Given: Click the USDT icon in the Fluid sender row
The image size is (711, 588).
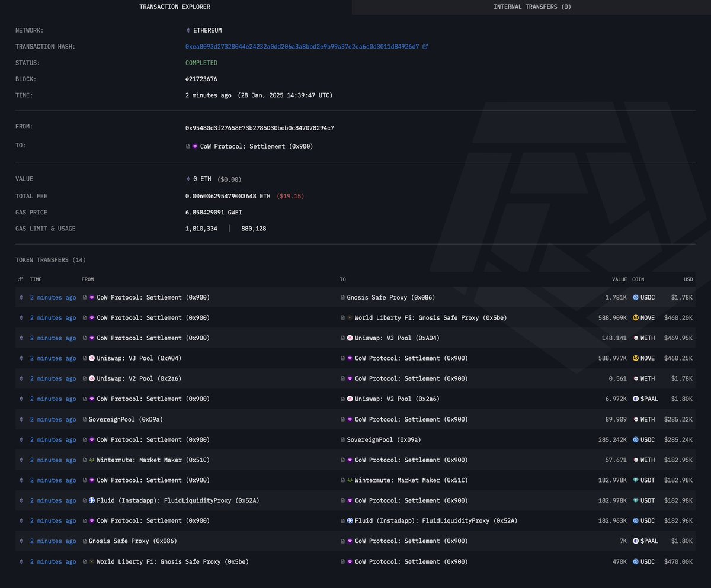Looking at the screenshot, I should point(636,500).
